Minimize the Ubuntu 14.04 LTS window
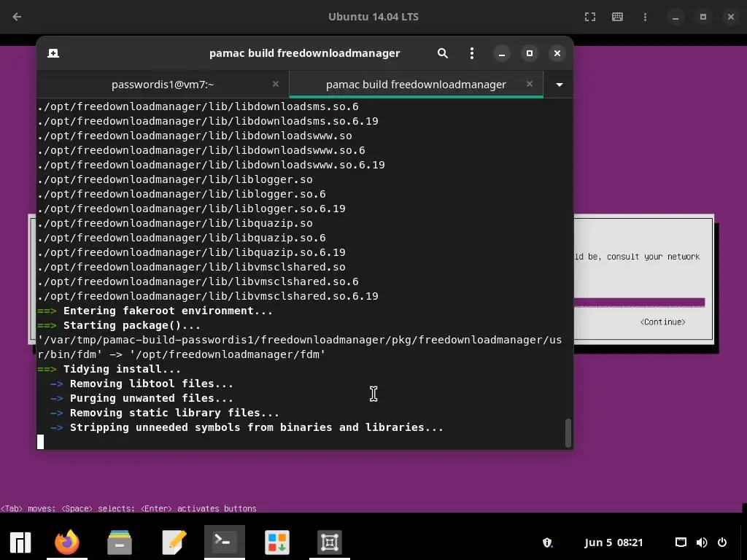Image resolution: width=747 pixels, height=560 pixels. [x=675, y=17]
